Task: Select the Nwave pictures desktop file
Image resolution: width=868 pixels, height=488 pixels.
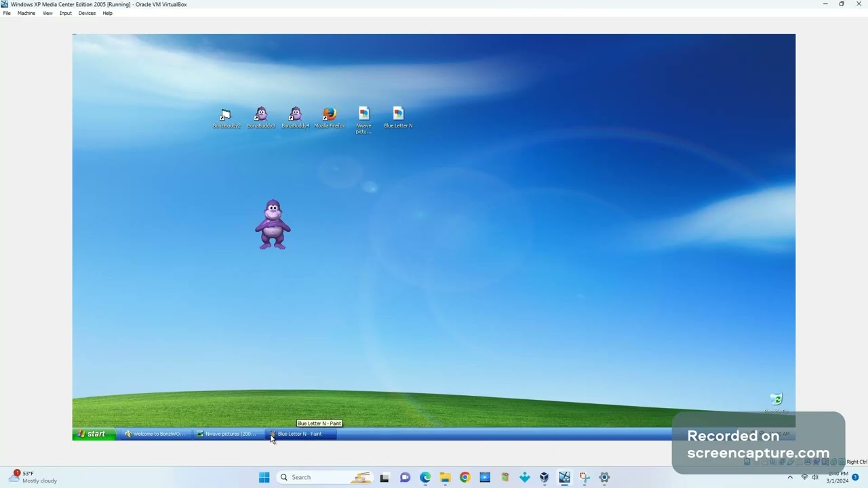Action: [363, 120]
